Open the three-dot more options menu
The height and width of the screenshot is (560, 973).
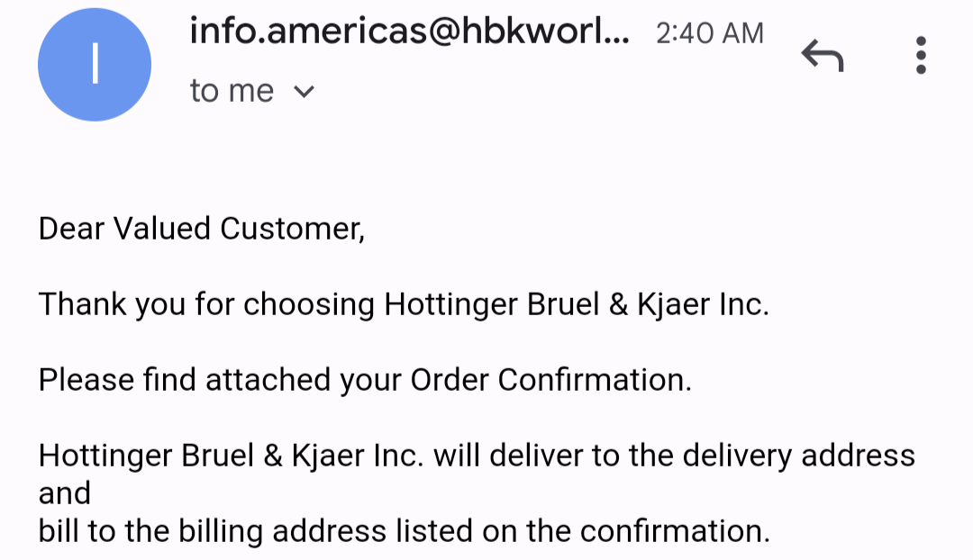pos(920,56)
